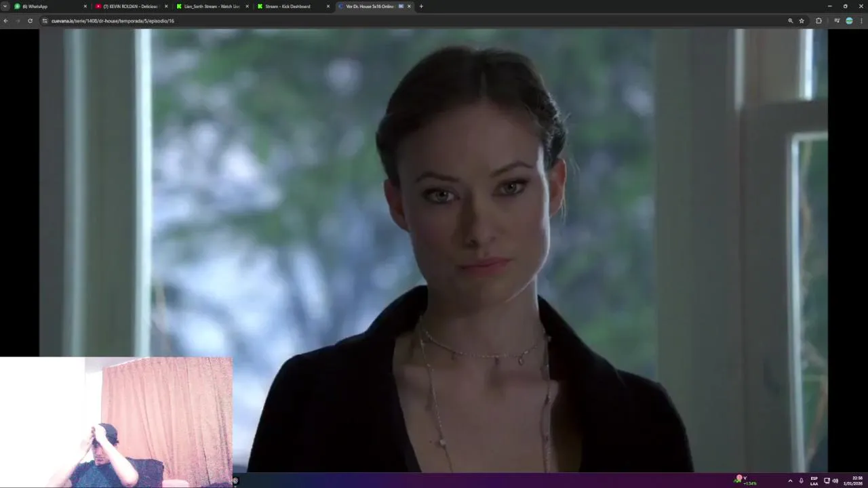The height and width of the screenshot is (488, 868).
Task: Switch to the KEVIN ROLDAN YouTube tab
Action: point(131,6)
